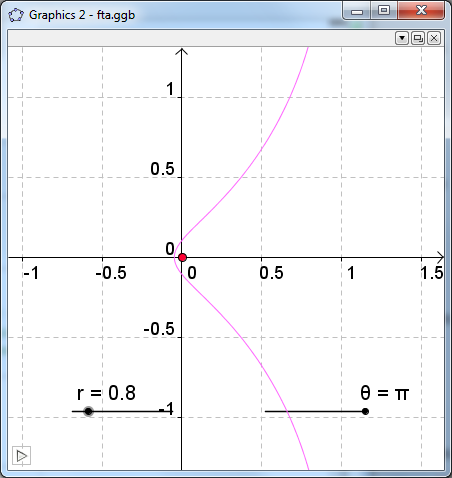
Task: Click the left end of the θ slider track
Action: coord(267,411)
